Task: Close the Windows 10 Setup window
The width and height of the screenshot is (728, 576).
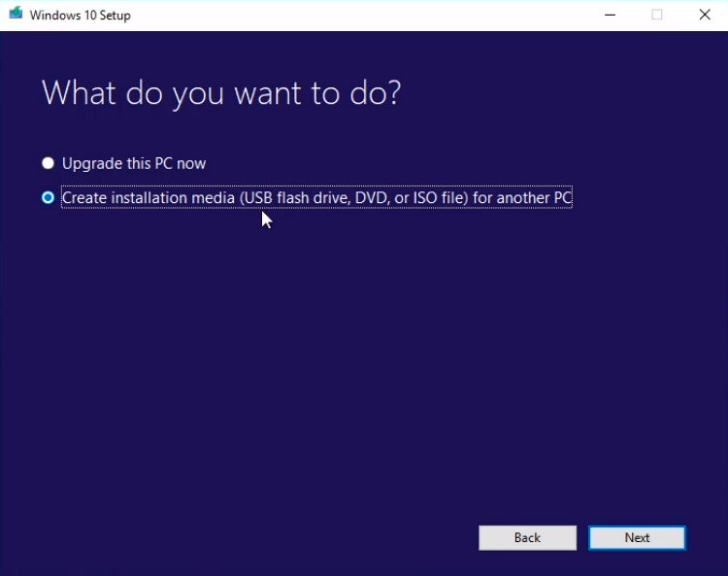Action: (705, 15)
